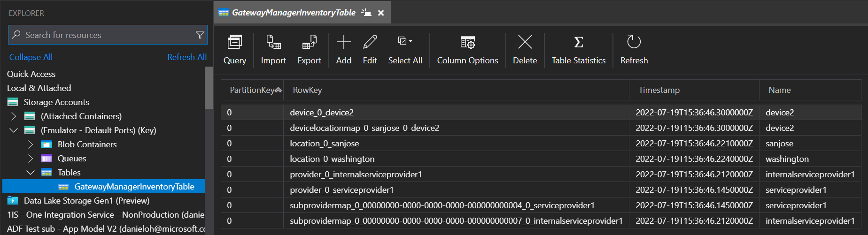Click the explorer panel scrollbar
The width and height of the screenshot is (868, 235).
coord(209,88)
